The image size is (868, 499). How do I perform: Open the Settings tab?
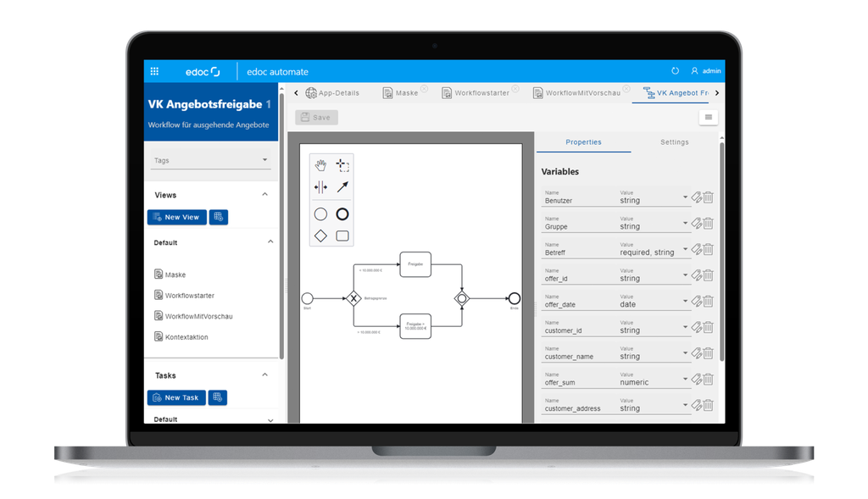pyautogui.click(x=674, y=142)
